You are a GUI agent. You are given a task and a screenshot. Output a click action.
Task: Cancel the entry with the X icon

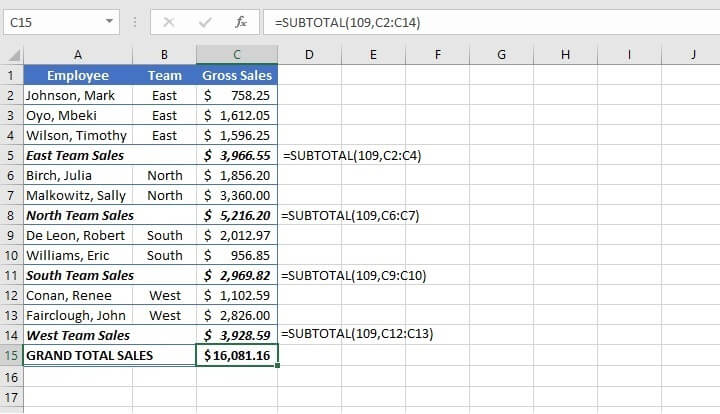click(x=169, y=22)
